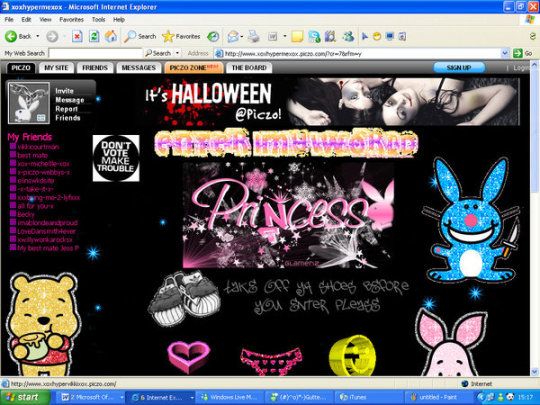
Task: Open the Search magnifier in the toolbar
Action: tap(140, 36)
